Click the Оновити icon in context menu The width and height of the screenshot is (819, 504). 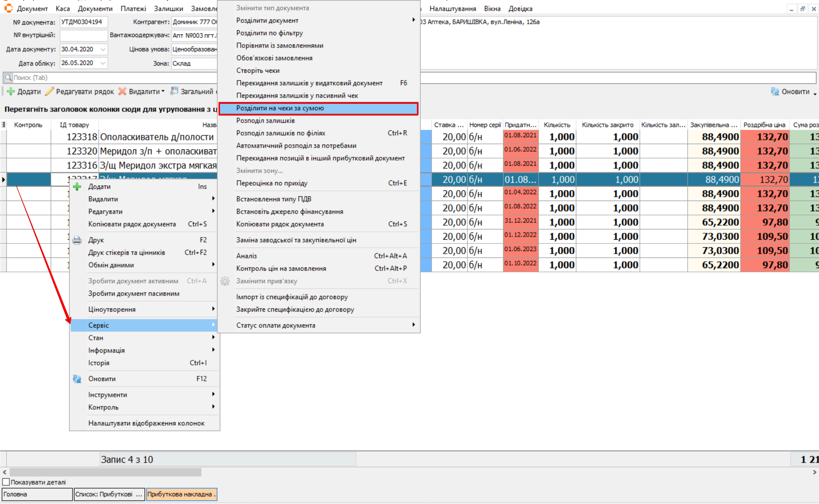[x=77, y=379]
